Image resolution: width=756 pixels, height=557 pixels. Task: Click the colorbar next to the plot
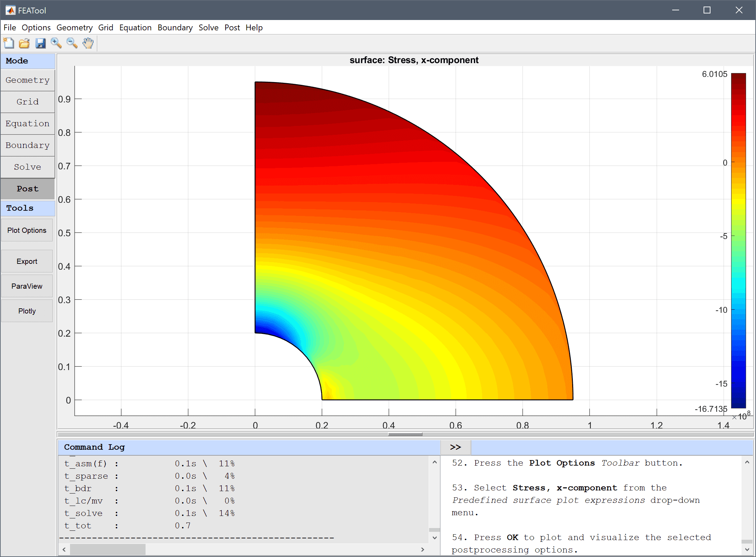coord(738,240)
